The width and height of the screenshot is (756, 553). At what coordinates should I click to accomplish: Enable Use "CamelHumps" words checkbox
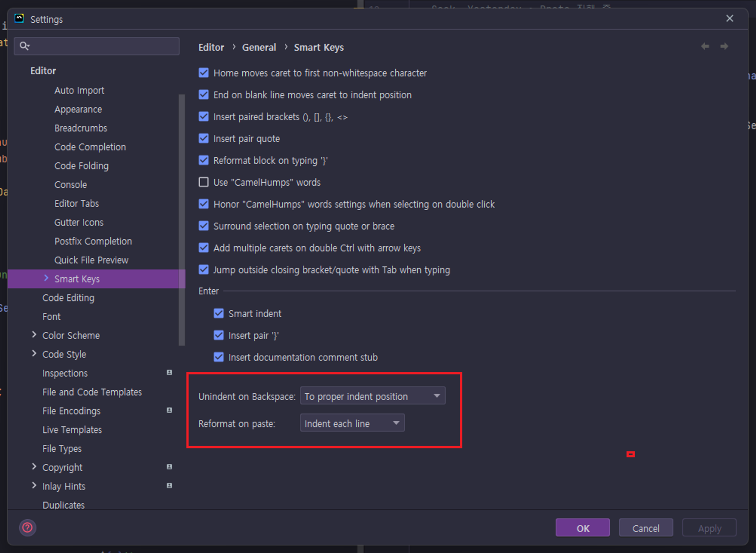(204, 182)
